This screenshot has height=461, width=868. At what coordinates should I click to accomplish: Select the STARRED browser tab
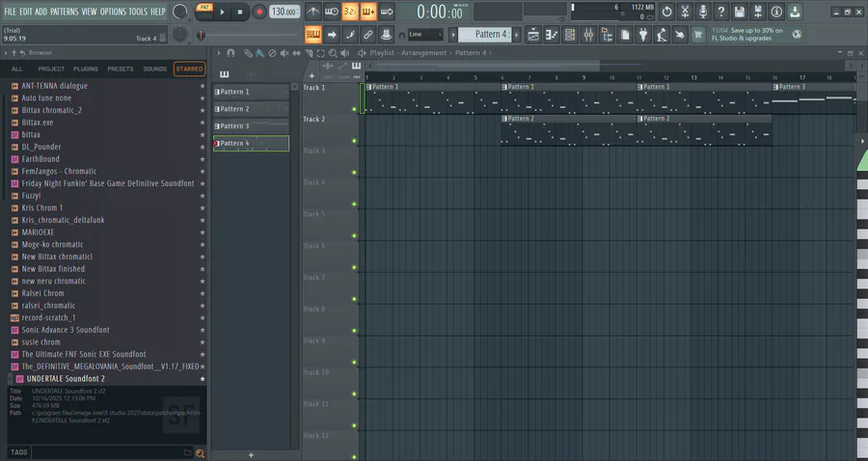(x=189, y=69)
